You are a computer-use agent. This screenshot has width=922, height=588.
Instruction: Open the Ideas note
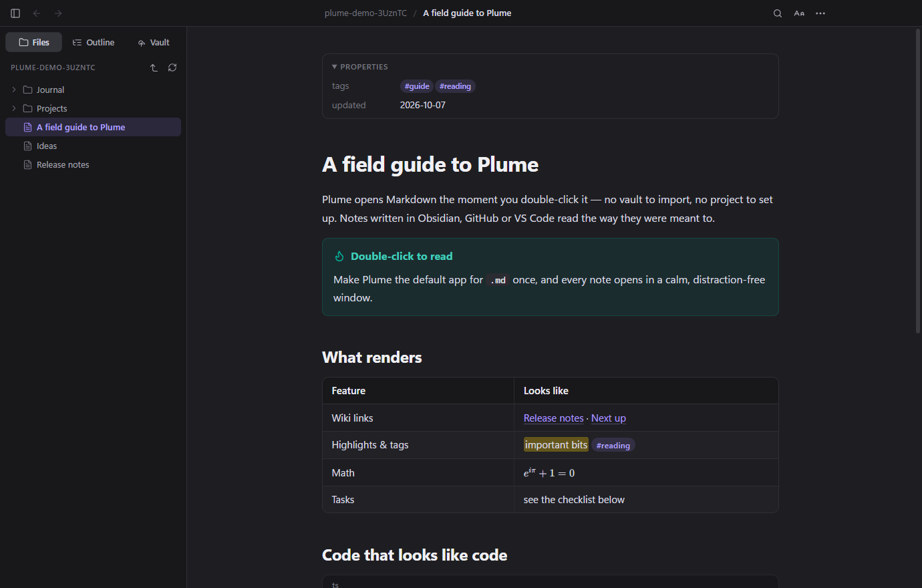click(x=93, y=146)
